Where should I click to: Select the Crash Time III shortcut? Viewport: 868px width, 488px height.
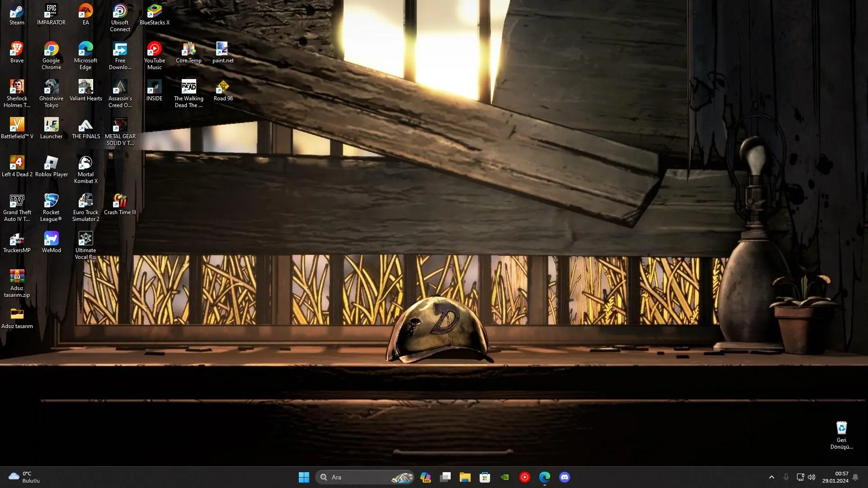120,204
